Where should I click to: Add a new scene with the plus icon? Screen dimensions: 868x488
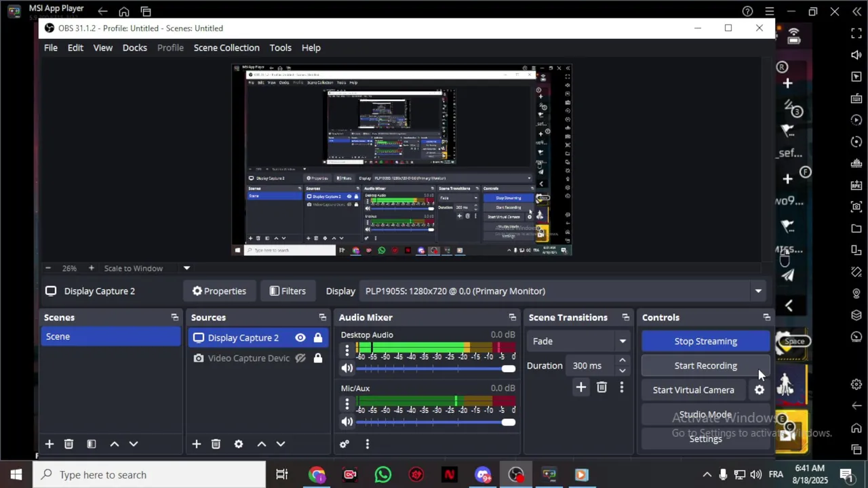(50, 444)
